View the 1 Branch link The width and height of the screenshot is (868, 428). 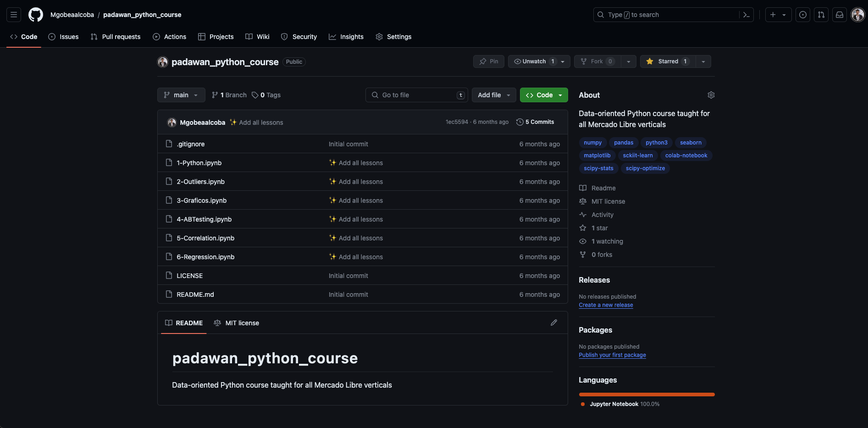pos(229,95)
